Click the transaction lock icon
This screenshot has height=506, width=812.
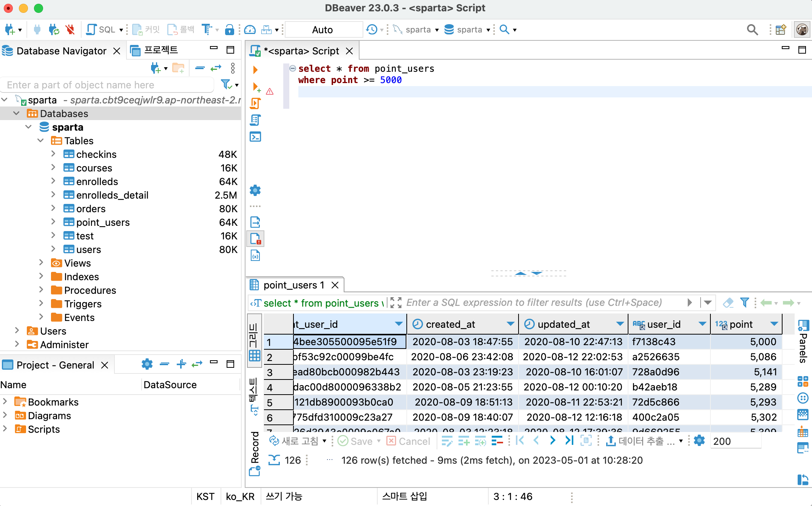tap(229, 29)
